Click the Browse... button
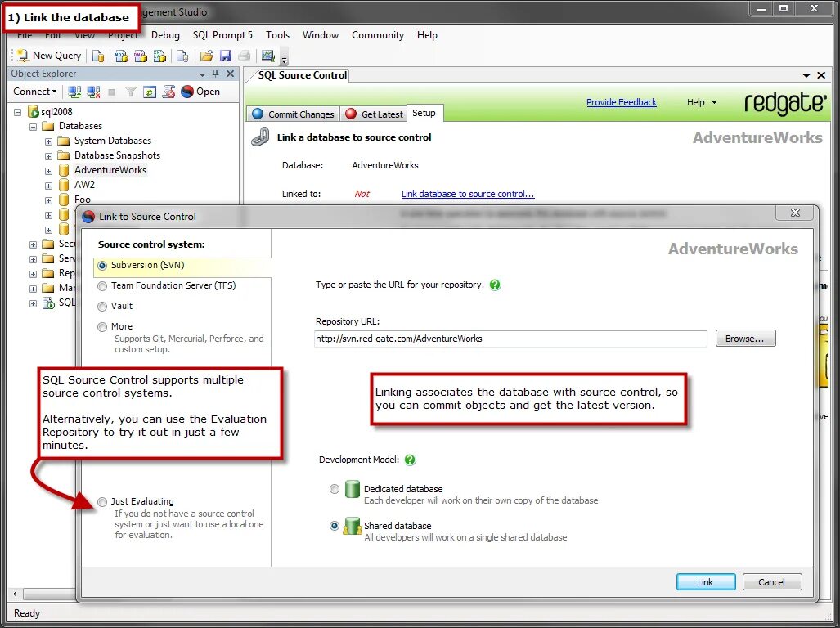 click(x=745, y=339)
